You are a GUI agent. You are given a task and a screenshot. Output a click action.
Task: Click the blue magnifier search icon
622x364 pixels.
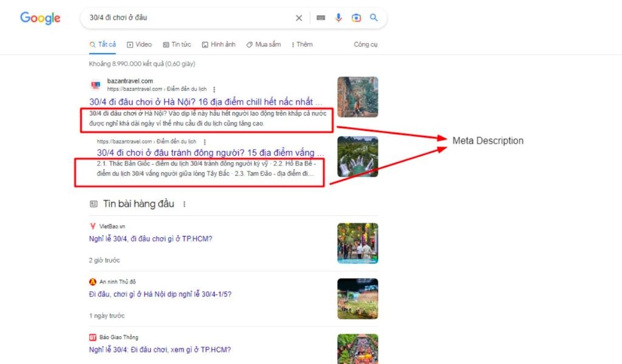click(374, 18)
